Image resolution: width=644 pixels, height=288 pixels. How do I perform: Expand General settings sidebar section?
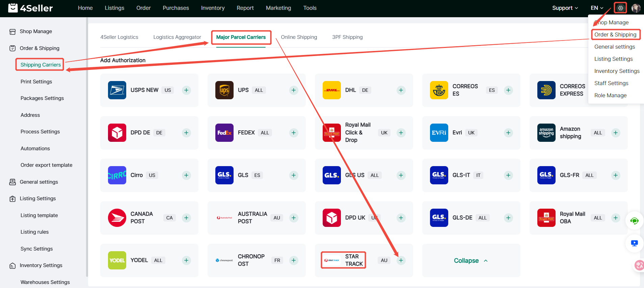[39, 182]
